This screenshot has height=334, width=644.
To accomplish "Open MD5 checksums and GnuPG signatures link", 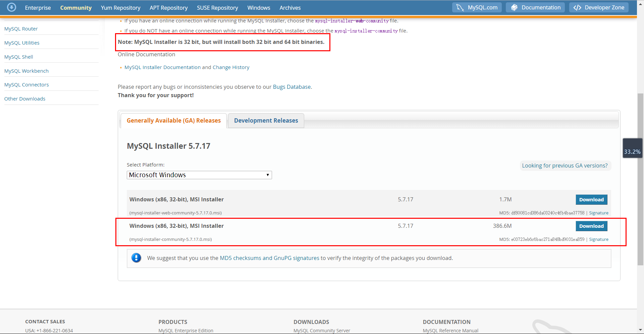I will [269, 258].
